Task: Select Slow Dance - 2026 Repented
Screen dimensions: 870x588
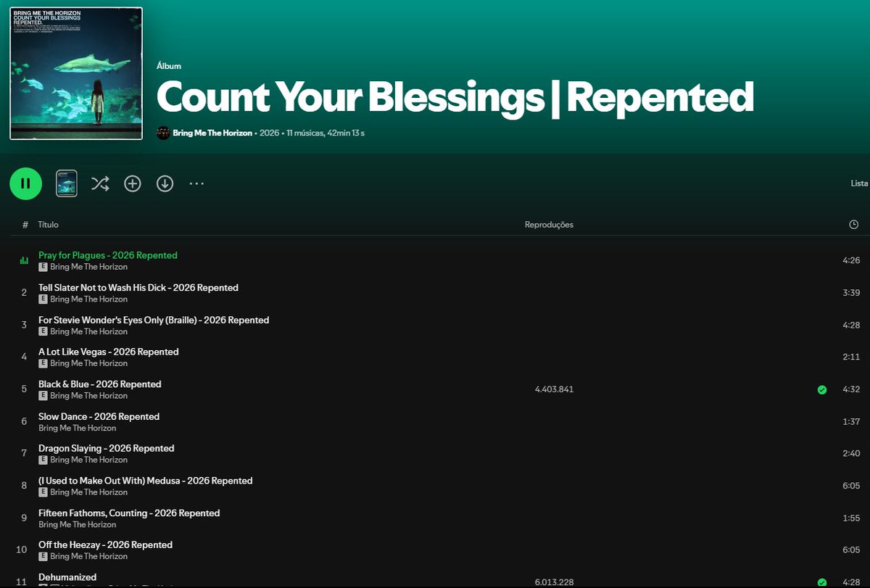Action: click(x=99, y=416)
